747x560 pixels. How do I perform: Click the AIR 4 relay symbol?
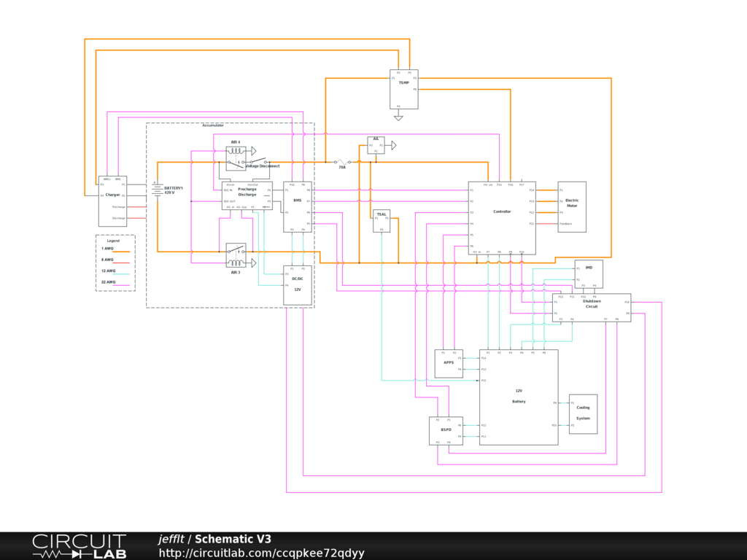click(236, 157)
